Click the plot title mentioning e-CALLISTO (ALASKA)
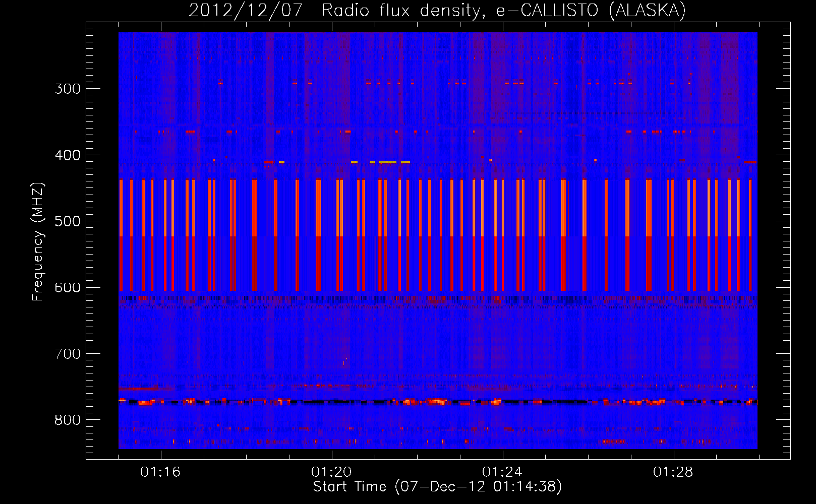This screenshot has width=816, height=504. tap(437, 10)
